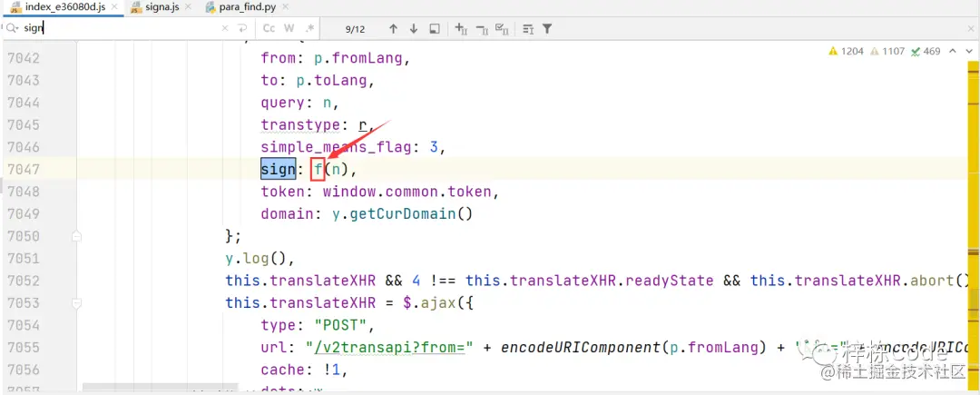Click 'query' property on line 7044
The image size is (980, 395).
tap(282, 104)
